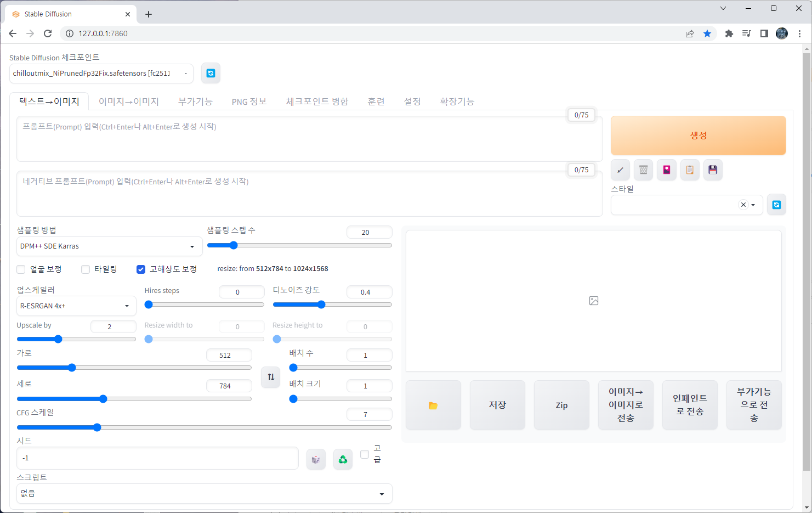Uncheck the 고해상도 보정 checkbox
This screenshot has height=513, width=812.
coord(141,269)
